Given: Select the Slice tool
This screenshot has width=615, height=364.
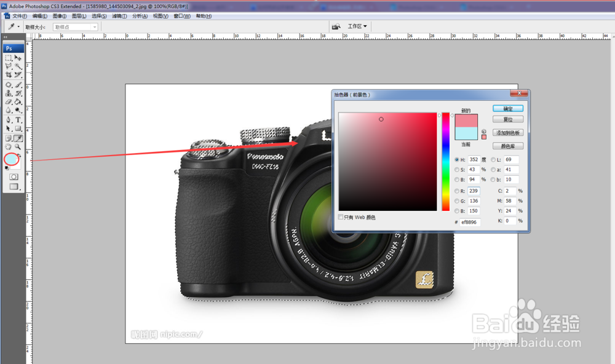Looking at the screenshot, I should pyautogui.click(x=18, y=74).
